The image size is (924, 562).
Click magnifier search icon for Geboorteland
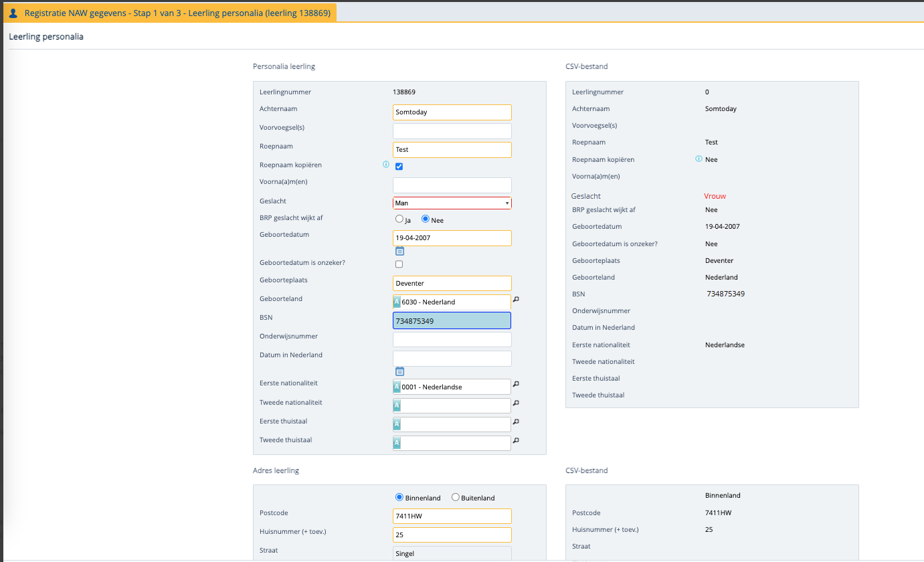516,299
